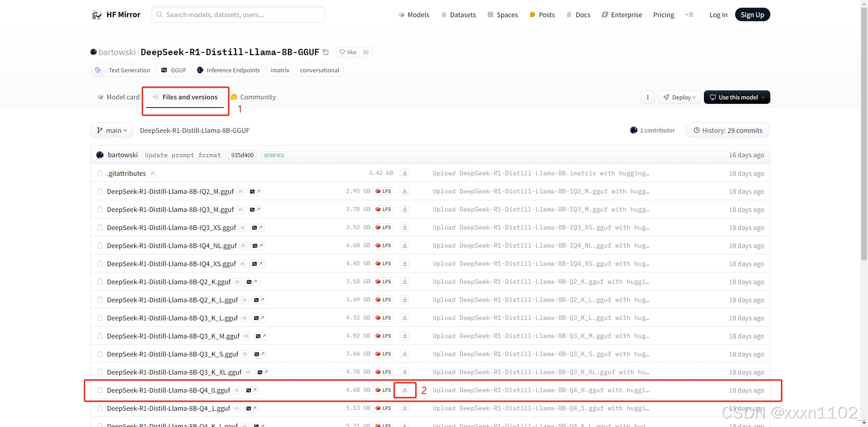Click the scan badge beside IQ4_NL.gguf
Image resolution: width=868 pixels, height=427 pixels.
(x=243, y=246)
